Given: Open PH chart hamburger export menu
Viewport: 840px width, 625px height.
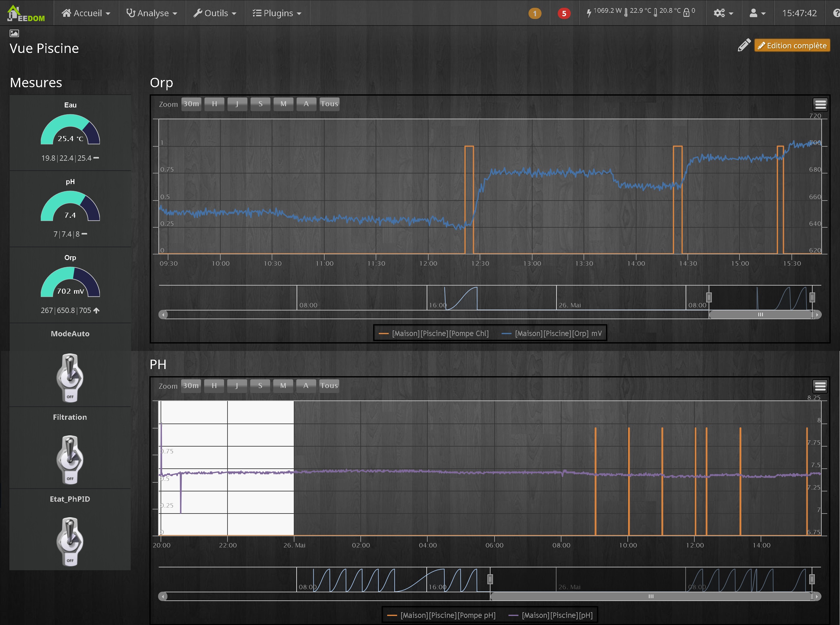Looking at the screenshot, I should (820, 386).
